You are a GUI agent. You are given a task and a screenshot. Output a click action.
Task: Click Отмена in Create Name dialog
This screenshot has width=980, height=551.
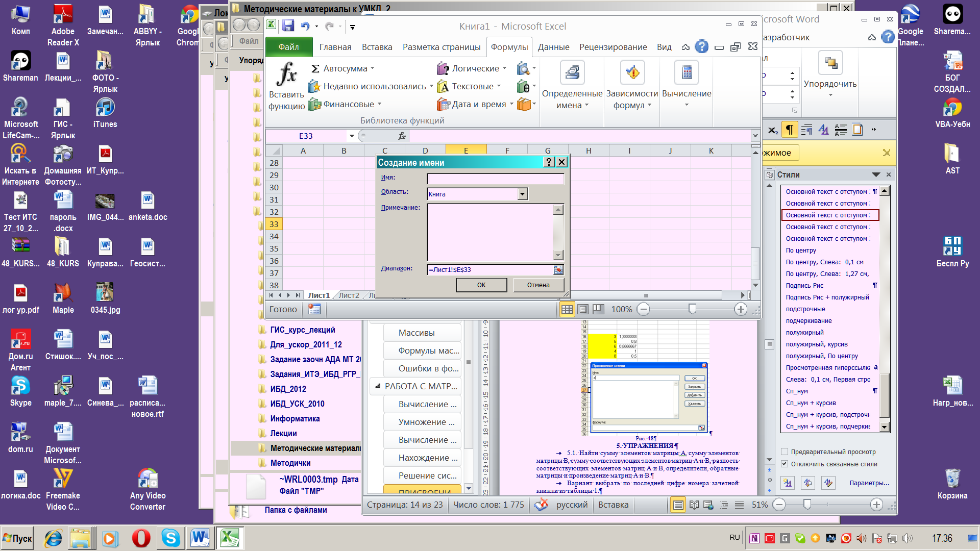coord(538,285)
